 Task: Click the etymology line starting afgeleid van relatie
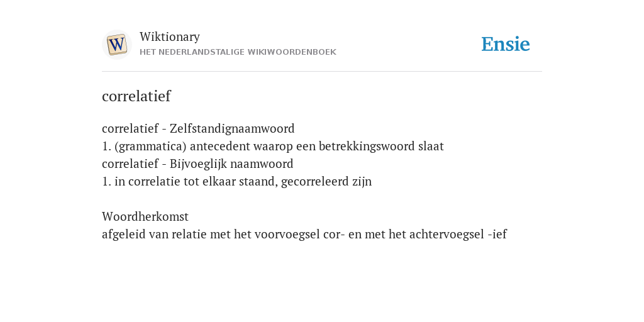tap(304, 234)
